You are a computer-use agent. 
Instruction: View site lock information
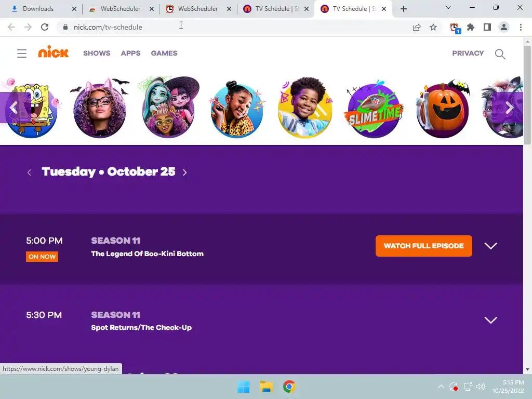click(x=65, y=27)
